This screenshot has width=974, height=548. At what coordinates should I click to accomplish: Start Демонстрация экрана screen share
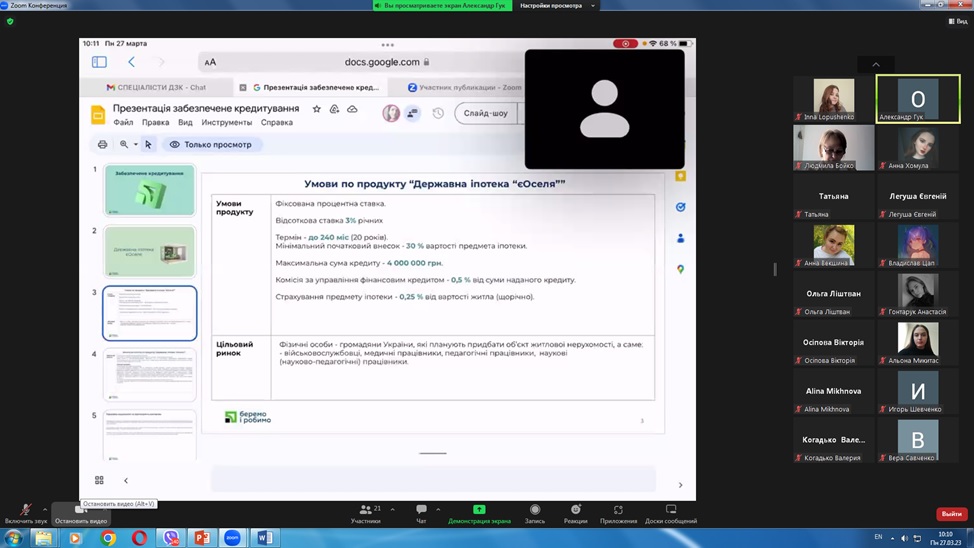[x=479, y=513]
